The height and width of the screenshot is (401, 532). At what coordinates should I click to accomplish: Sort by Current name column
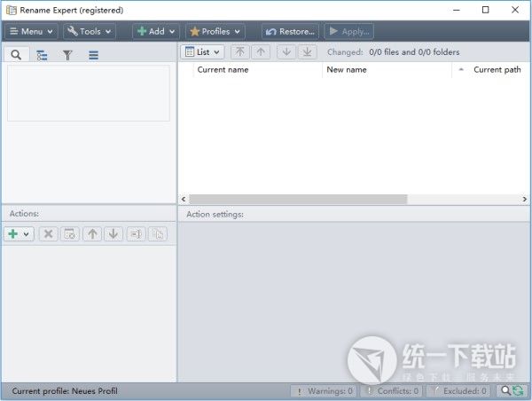(257, 69)
